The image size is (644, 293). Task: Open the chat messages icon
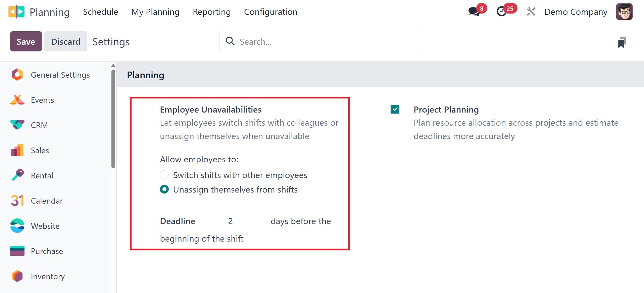click(x=474, y=12)
